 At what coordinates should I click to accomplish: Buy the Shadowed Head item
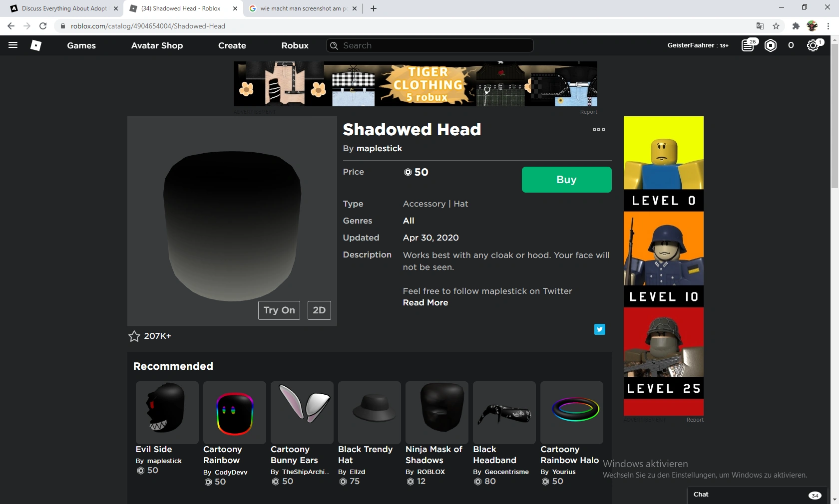coord(566,180)
